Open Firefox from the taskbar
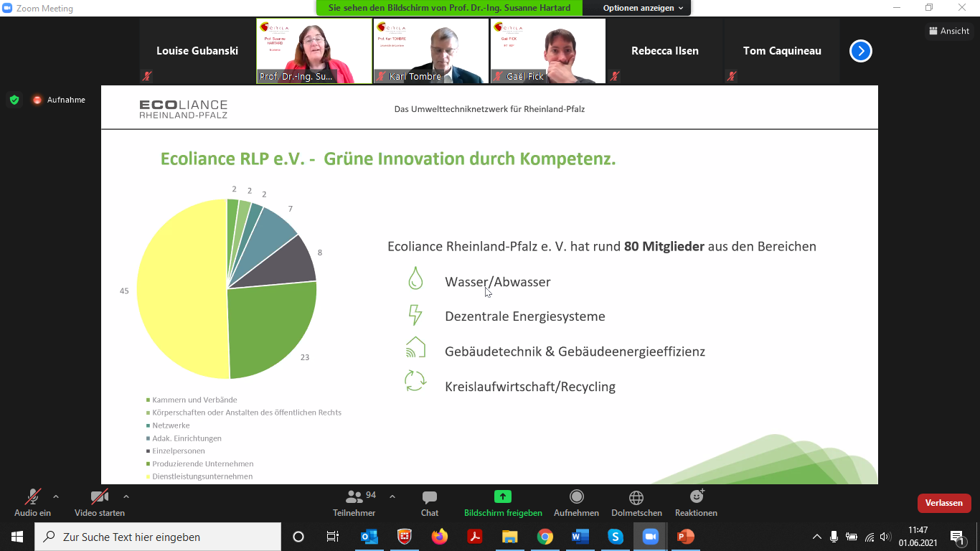 (440, 537)
